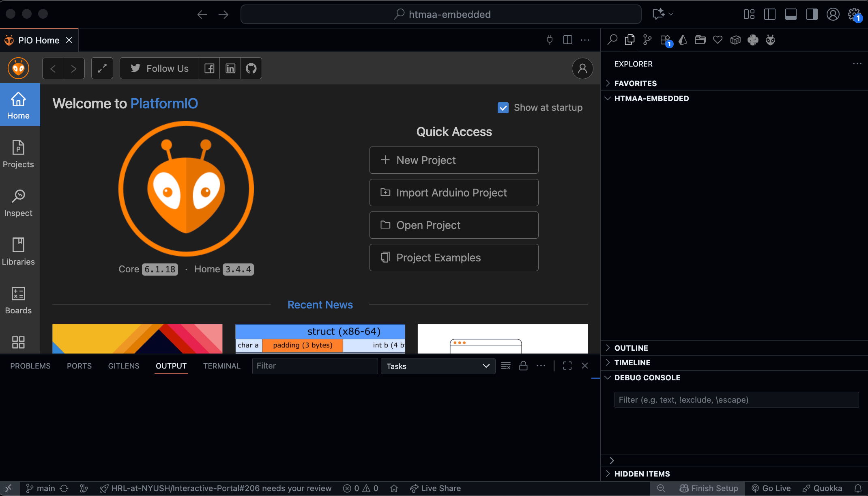Switch to the TERMINAL tab
Viewport: 868px width, 496px height.
[x=221, y=366]
